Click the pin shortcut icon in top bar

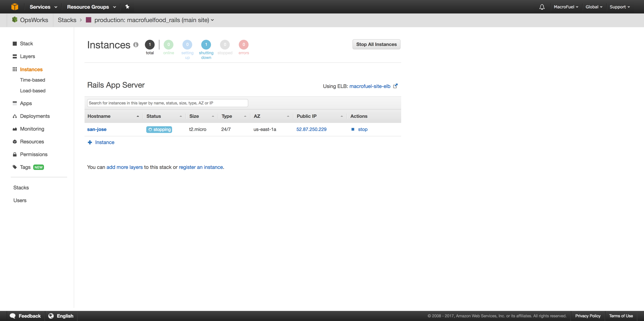127,7
